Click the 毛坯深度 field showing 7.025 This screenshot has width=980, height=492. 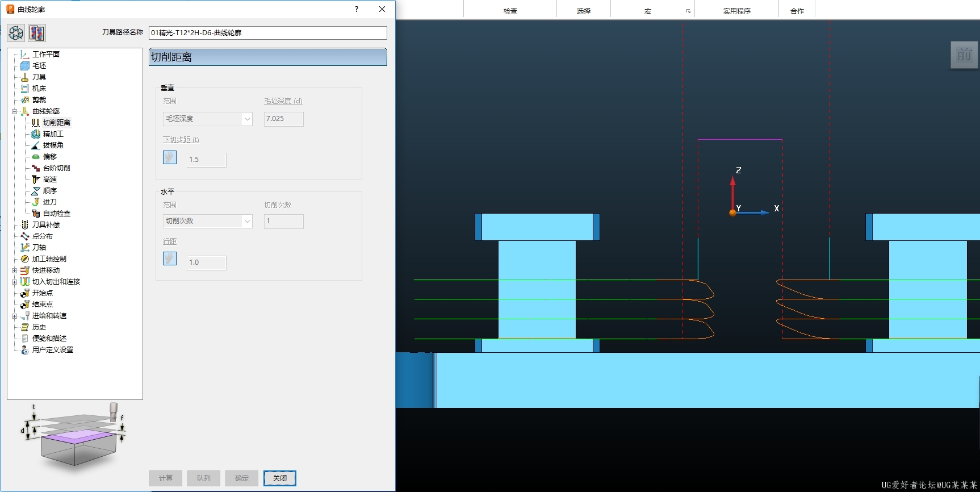tap(283, 119)
